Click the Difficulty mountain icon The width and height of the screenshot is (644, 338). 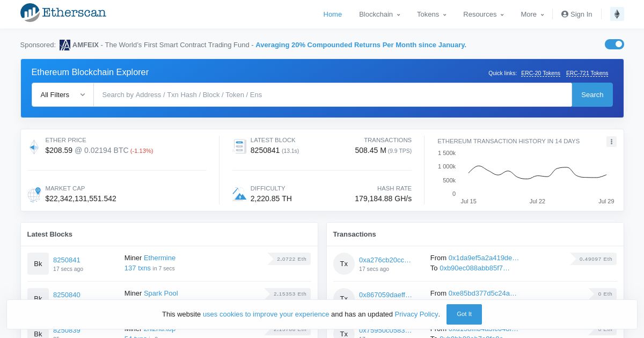coord(239,194)
